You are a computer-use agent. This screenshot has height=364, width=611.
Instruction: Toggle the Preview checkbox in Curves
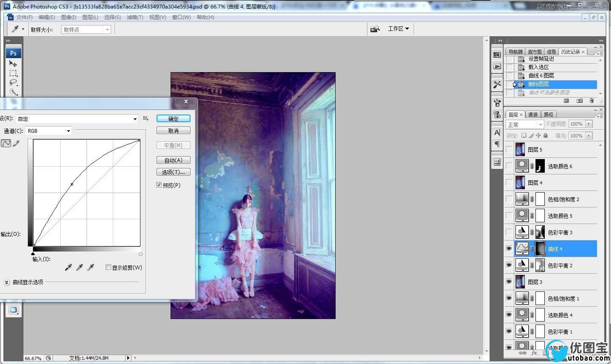[x=159, y=185]
